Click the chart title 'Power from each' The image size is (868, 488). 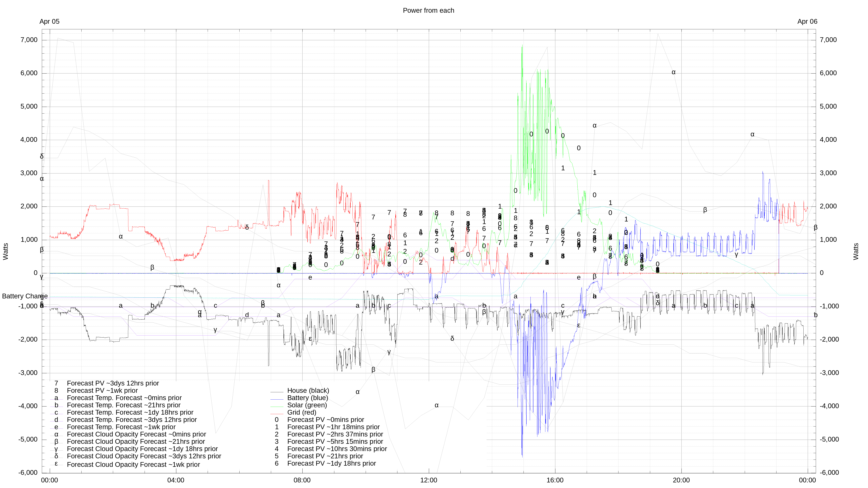point(428,11)
